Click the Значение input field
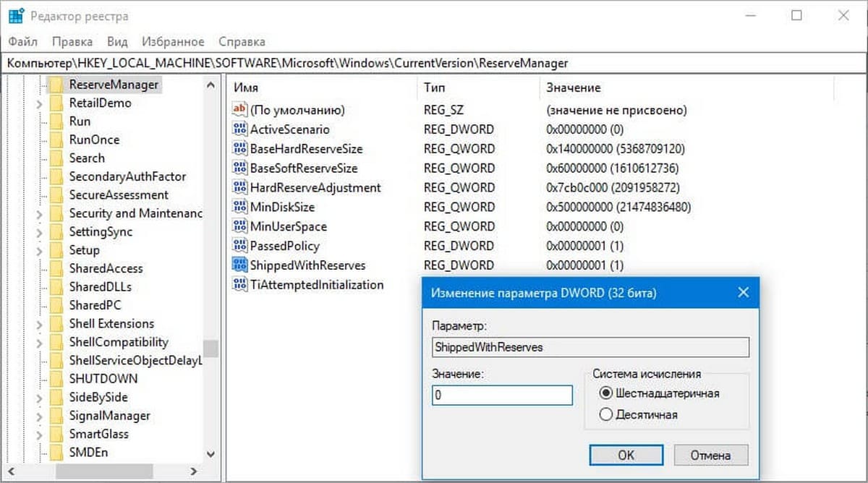 coord(501,396)
